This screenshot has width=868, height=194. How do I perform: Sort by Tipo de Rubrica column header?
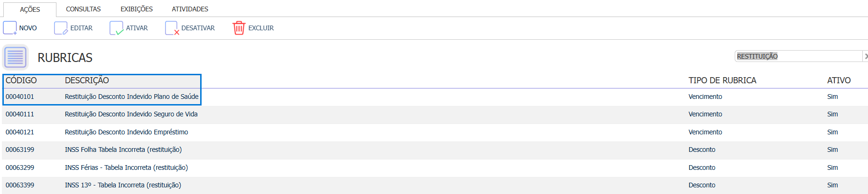pos(722,80)
